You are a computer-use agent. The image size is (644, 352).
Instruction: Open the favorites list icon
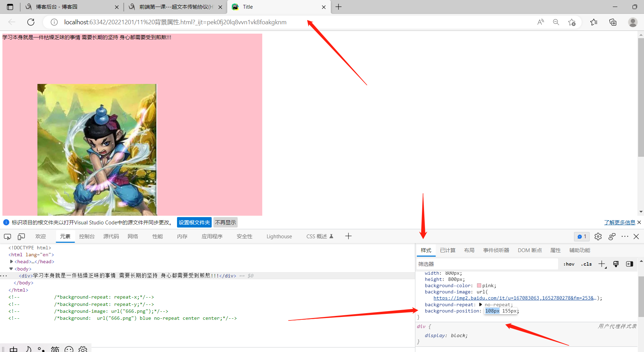click(594, 22)
